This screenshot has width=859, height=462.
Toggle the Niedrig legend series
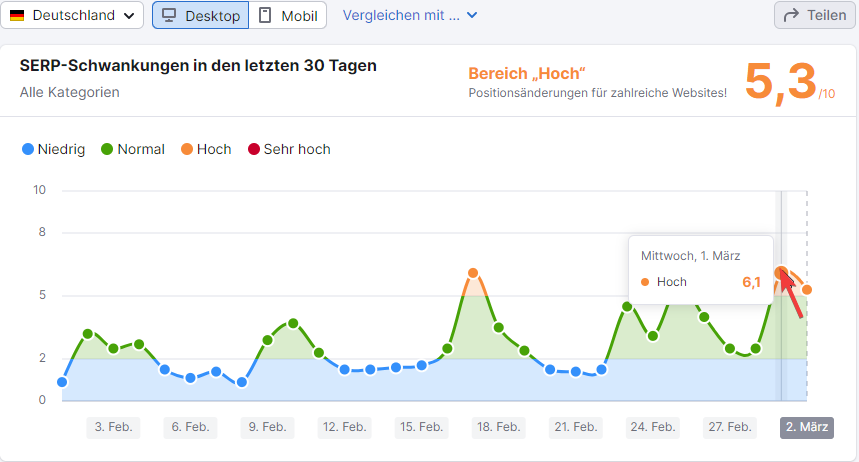coord(54,149)
